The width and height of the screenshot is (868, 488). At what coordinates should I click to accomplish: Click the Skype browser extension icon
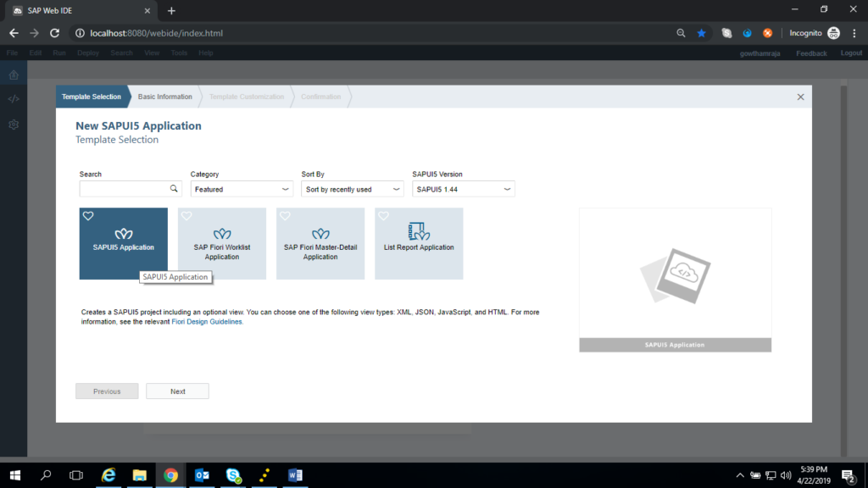726,33
